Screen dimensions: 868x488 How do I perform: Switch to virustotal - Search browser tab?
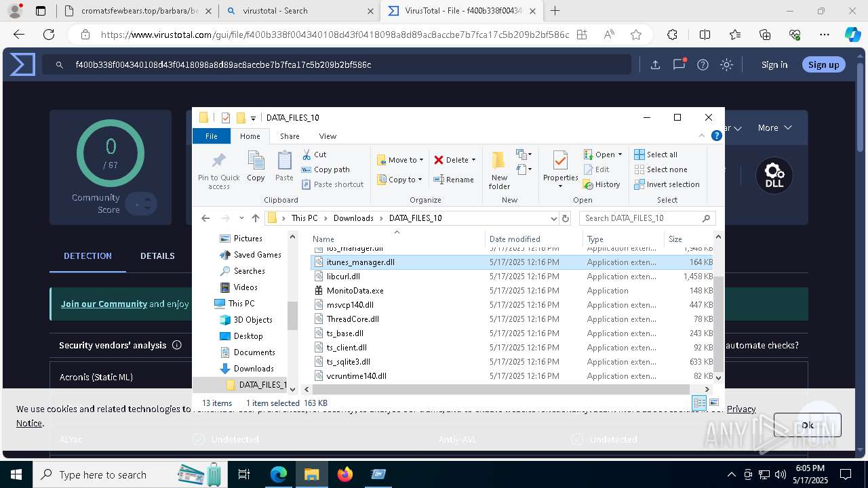pos(300,11)
